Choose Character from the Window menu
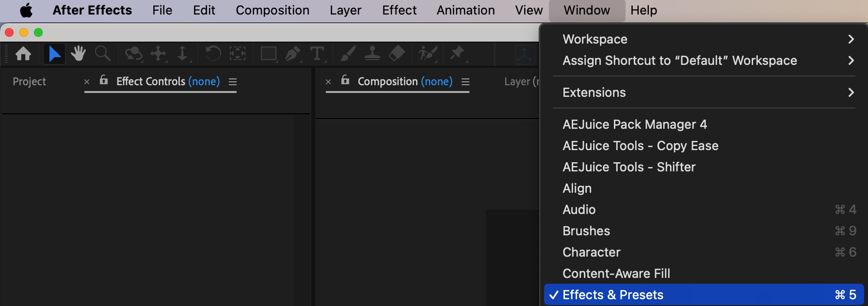The width and height of the screenshot is (868, 306). (x=592, y=252)
